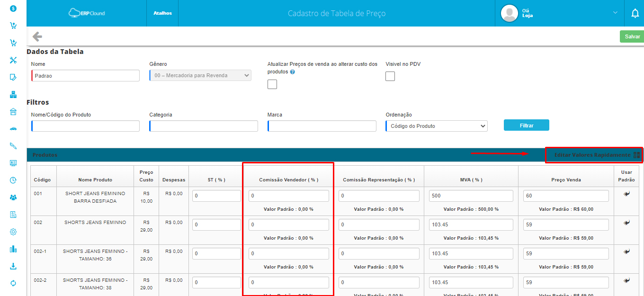Click Usar Padrão arrow for SHORTS JEANS FEMINNO 002
The height and width of the screenshot is (296, 644).
click(x=627, y=223)
